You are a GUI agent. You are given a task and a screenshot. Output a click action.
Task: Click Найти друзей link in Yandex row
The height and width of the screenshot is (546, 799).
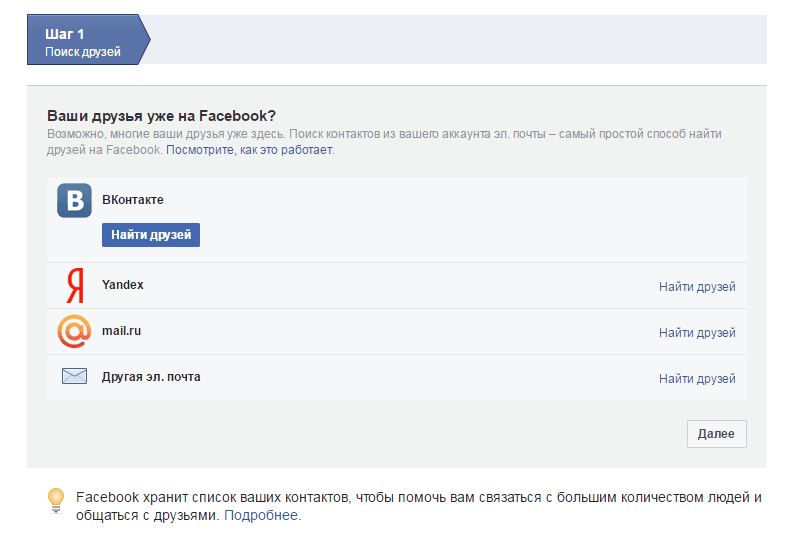point(697,287)
